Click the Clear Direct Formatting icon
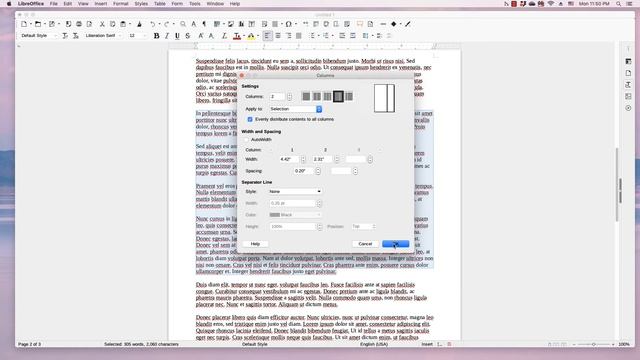The height and width of the screenshot is (360, 640). [224, 36]
